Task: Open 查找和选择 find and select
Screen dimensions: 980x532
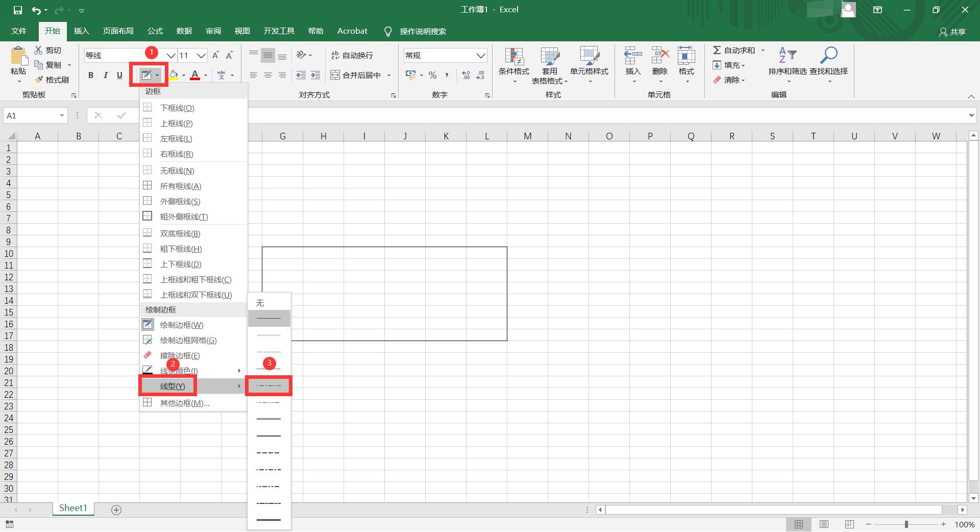Action: [828, 65]
